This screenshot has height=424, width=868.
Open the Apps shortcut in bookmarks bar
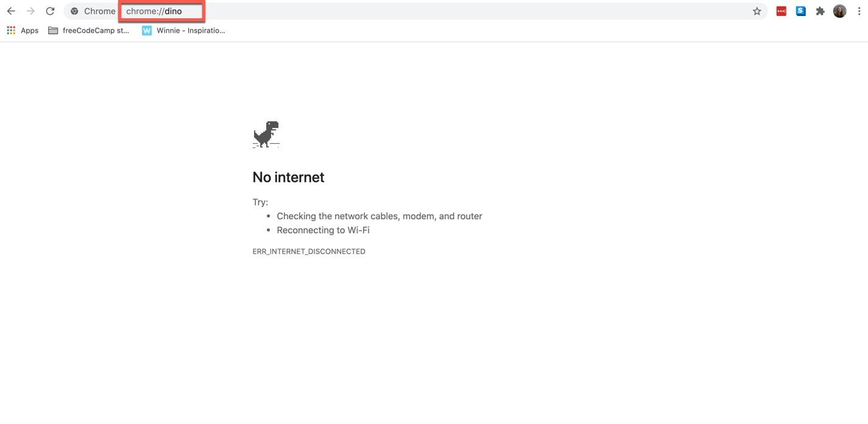pos(23,30)
